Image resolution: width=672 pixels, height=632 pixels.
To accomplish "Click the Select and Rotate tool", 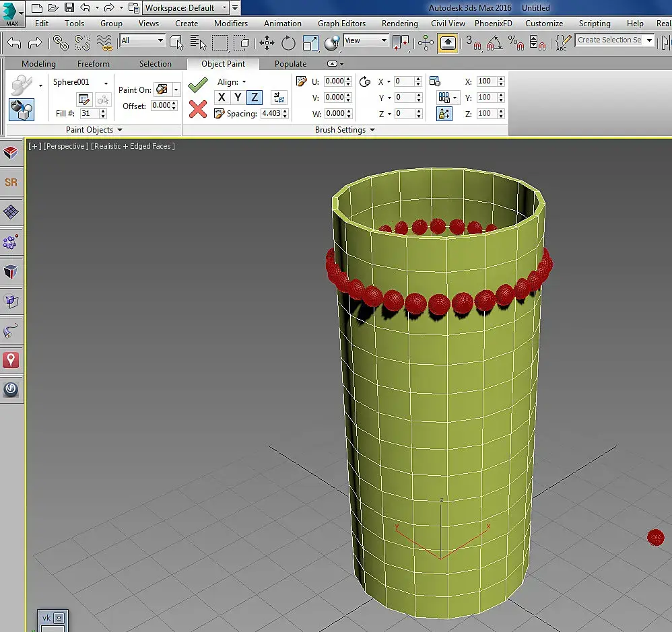I will pos(288,43).
